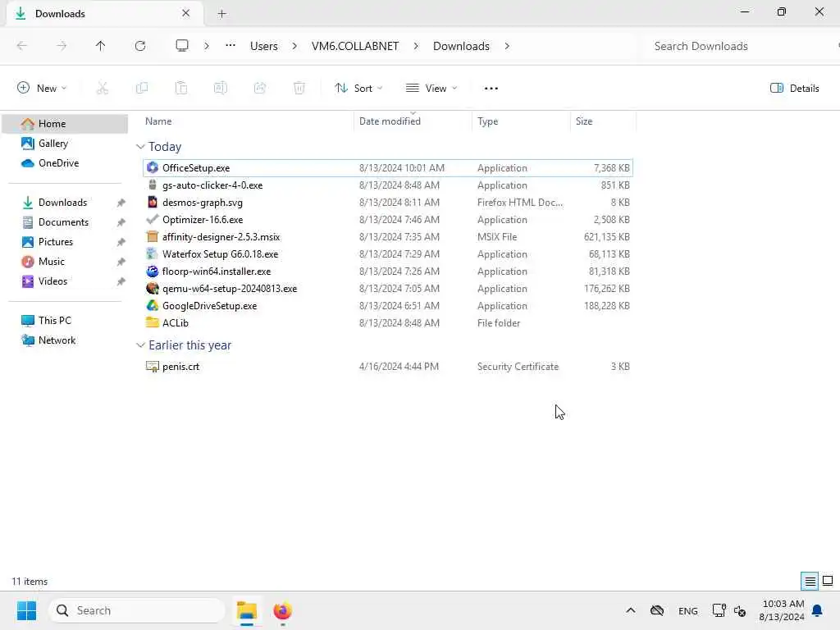The image size is (840, 630).
Task: Click File Explorer taskbar icon
Action: tap(247, 610)
